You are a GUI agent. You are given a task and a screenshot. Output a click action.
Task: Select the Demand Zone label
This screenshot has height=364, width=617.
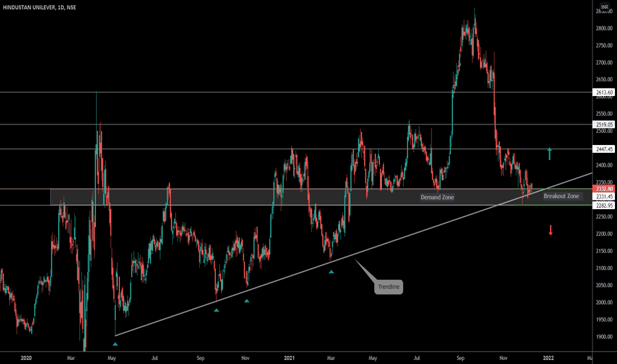[437, 197]
